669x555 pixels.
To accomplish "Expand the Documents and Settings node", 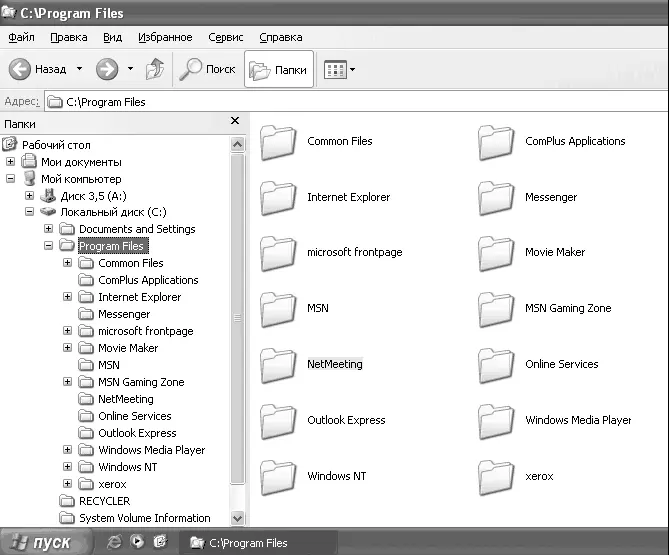I will (x=49, y=229).
